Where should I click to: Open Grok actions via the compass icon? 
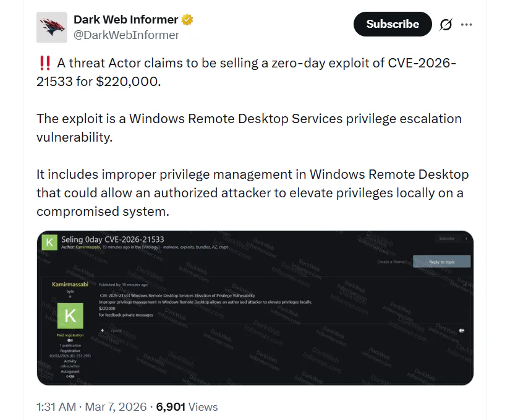point(446,24)
